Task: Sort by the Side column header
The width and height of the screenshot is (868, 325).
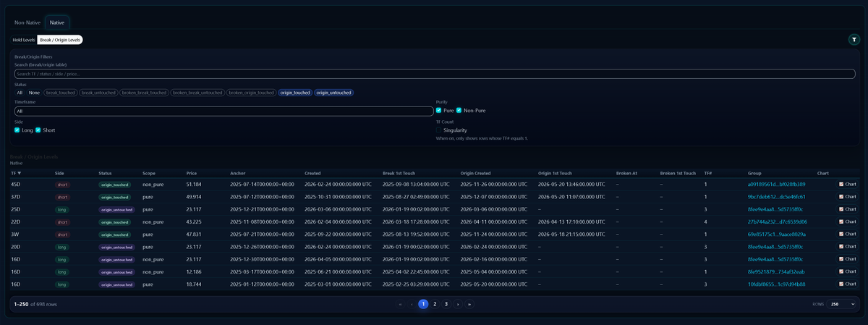Action: (x=59, y=173)
